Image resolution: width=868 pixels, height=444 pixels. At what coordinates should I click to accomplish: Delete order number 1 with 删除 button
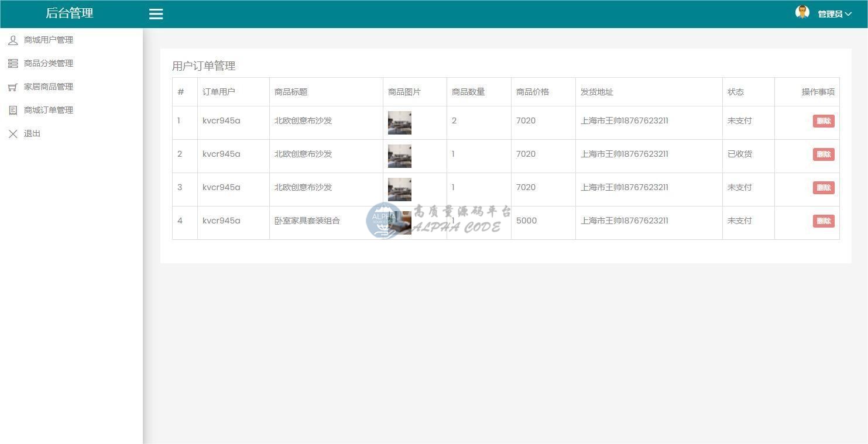click(823, 121)
